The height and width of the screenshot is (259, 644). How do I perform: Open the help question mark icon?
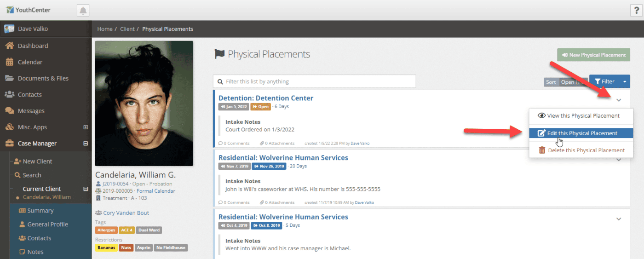pos(636,10)
